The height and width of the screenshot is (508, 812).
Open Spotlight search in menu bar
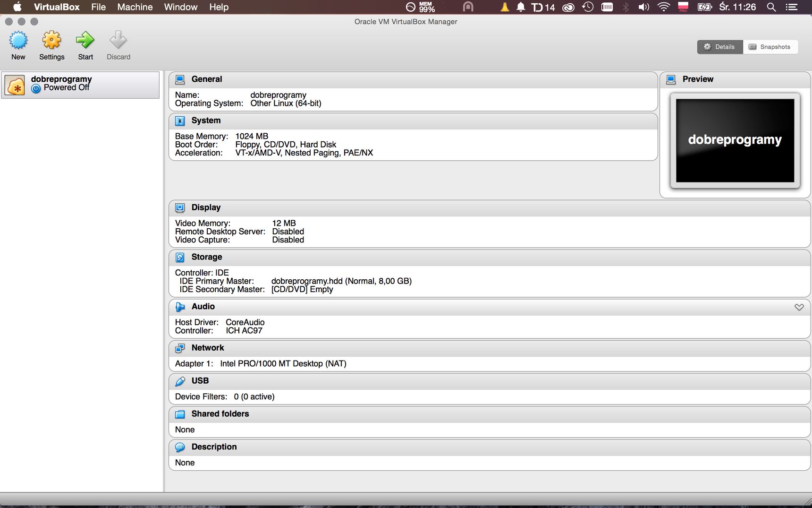(x=771, y=7)
